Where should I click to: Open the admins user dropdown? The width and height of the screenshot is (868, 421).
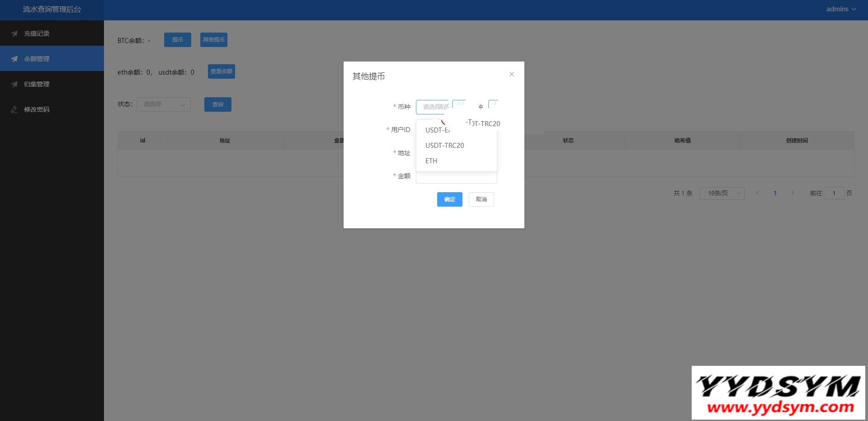pos(841,9)
